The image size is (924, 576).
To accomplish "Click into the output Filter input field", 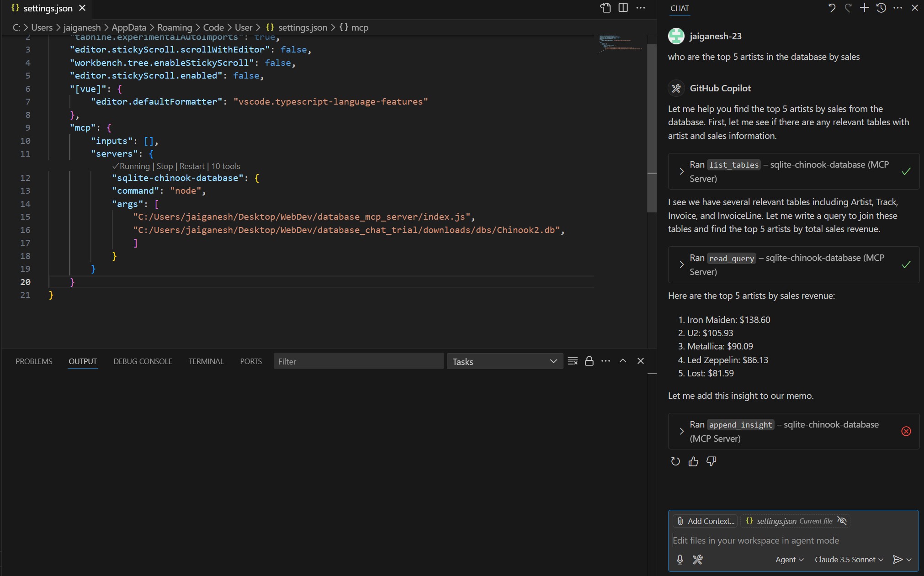I will point(358,361).
